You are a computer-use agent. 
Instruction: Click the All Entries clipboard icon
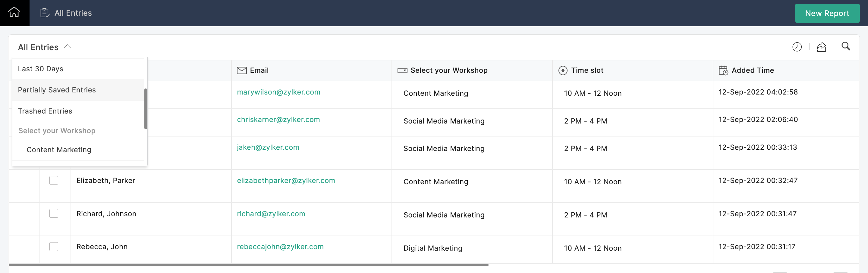(45, 13)
